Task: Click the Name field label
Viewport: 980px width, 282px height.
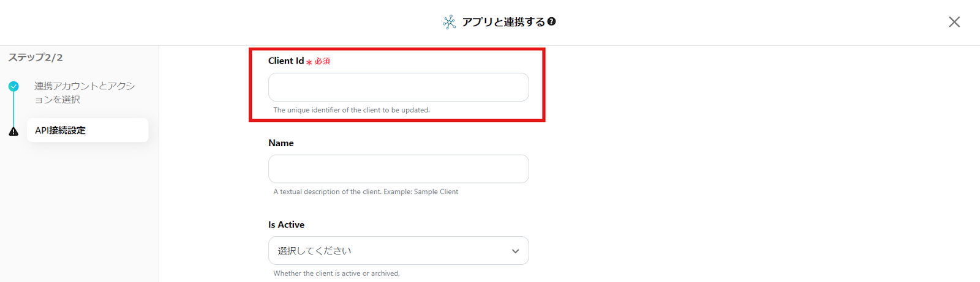Action: click(x=281, y=143)
